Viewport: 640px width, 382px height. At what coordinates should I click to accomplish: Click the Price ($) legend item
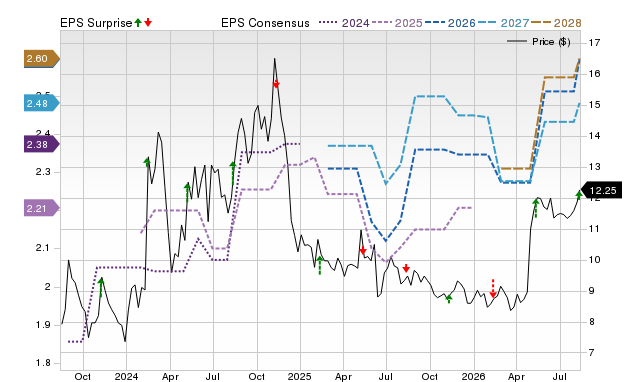[538, 42]
